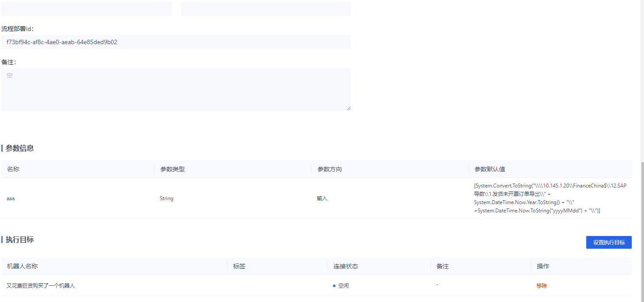644x302 pixels.
Task: Grab the 备注 textarea resize handle
Action: click(349, 108)
